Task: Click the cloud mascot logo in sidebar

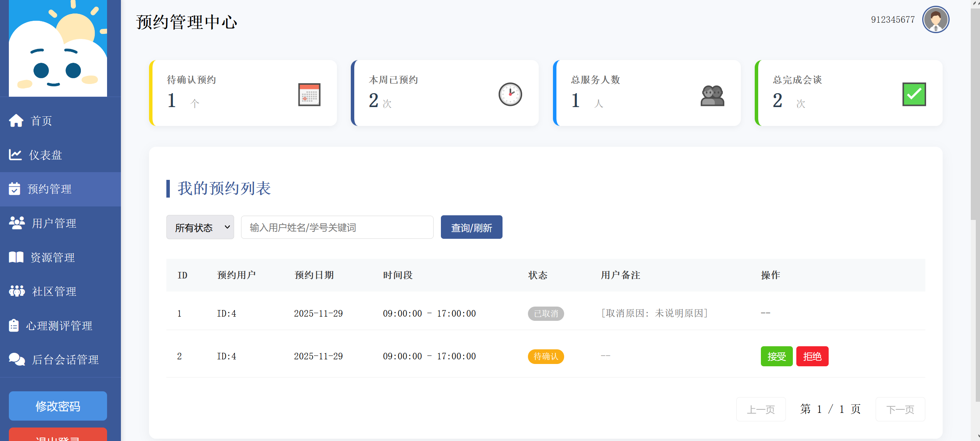Action: tap(58, 48)
